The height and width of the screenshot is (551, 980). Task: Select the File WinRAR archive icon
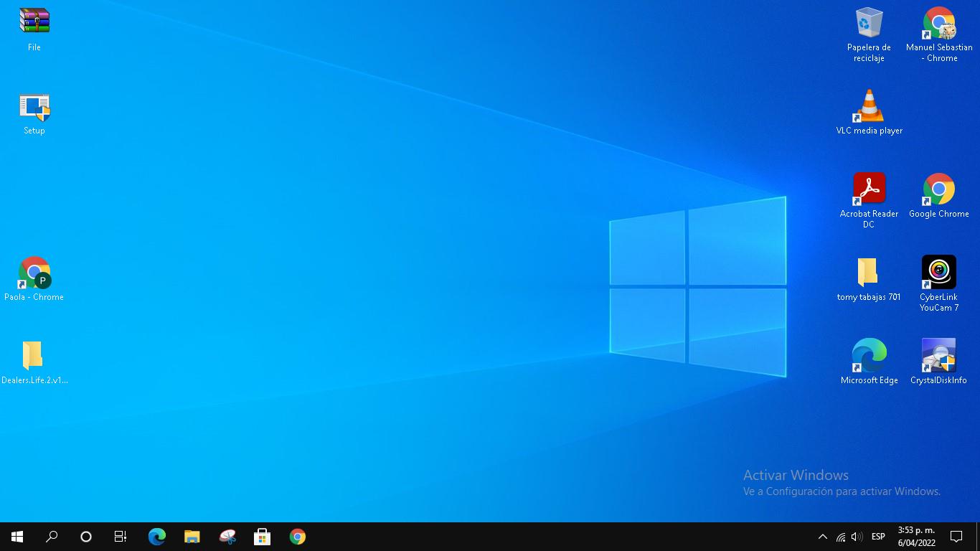[34, 23]
